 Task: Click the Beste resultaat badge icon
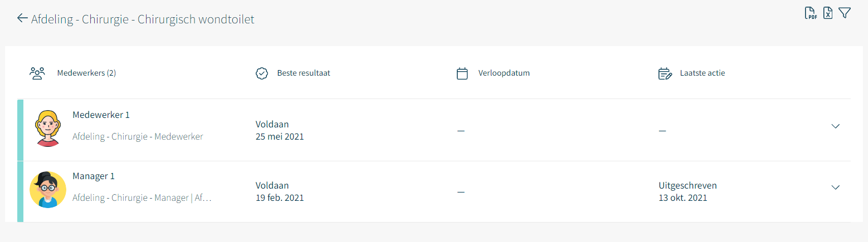point(262,73)
